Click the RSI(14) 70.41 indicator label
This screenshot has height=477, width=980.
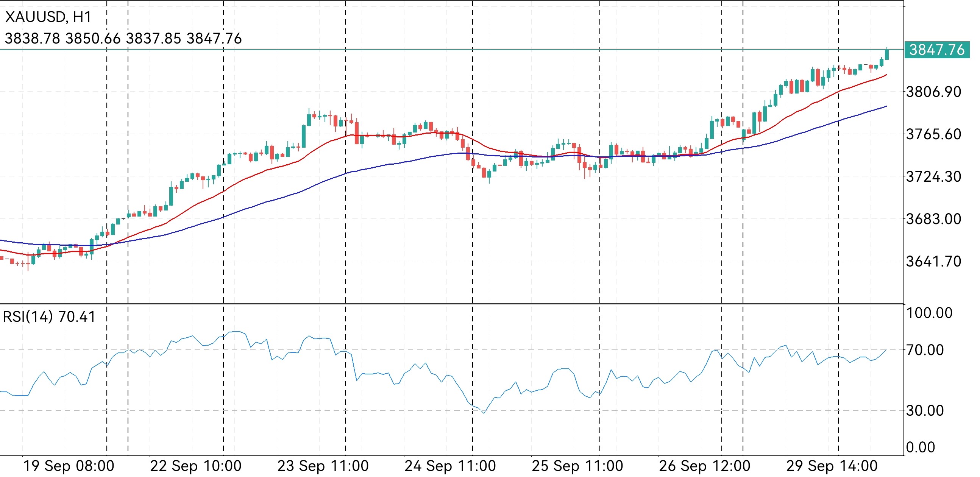pyautogui.click(x=49, y=317)
